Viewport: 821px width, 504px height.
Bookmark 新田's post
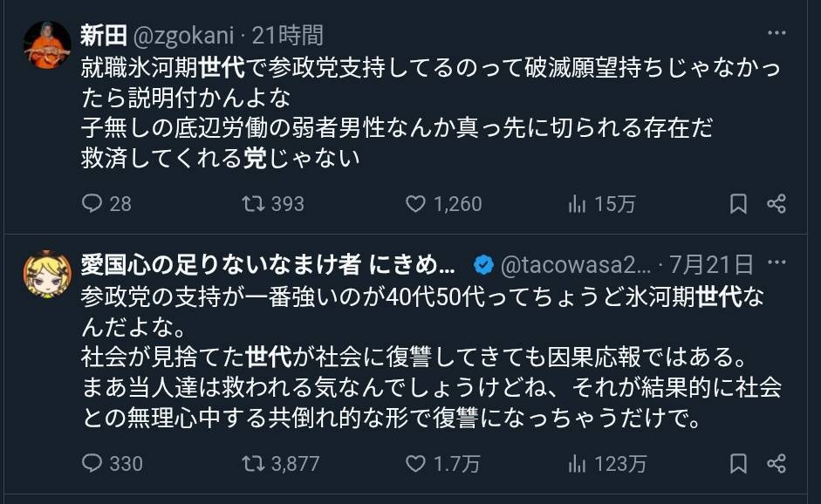tap(738, 204)
